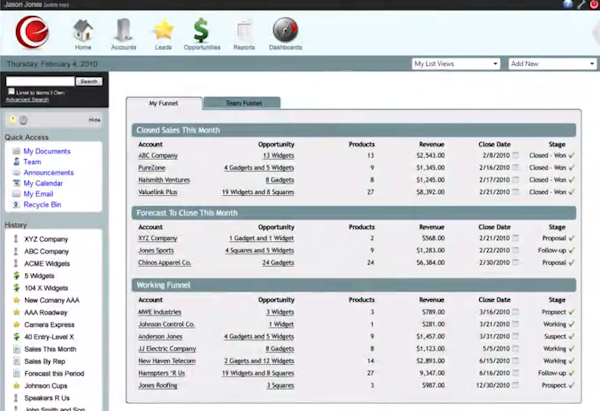The height and width of the screenshot is (411, 600).
Task: Hide the sidebar panel with Hide
Action: coord(94,120)
